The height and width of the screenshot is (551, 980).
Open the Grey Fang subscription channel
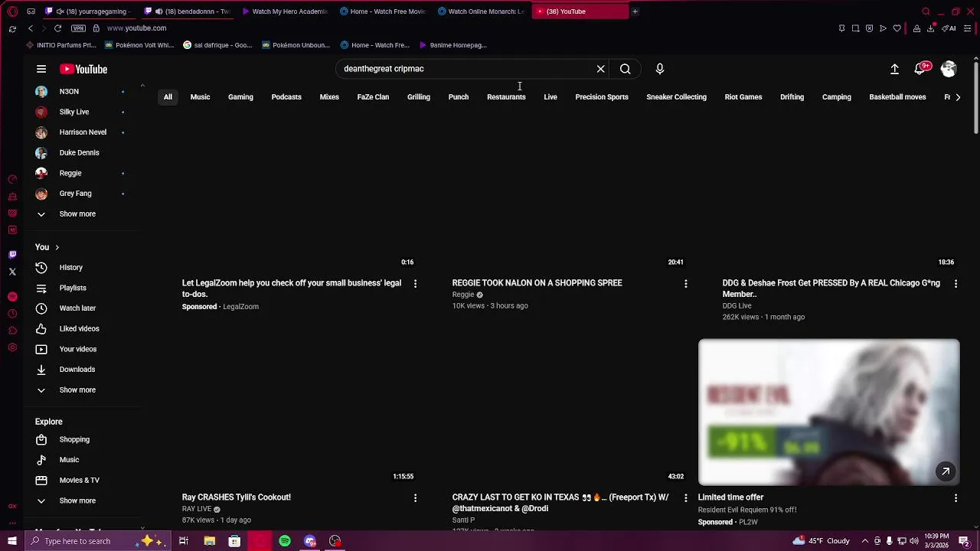80,194
